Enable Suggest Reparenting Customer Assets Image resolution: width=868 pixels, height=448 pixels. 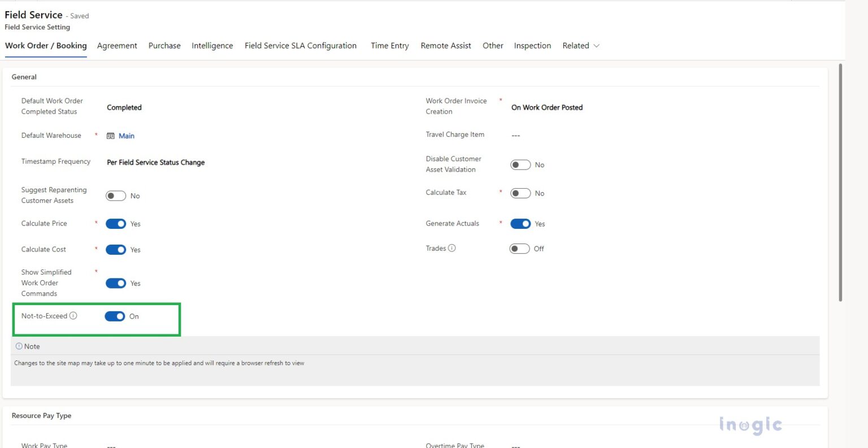coord(116,195)
